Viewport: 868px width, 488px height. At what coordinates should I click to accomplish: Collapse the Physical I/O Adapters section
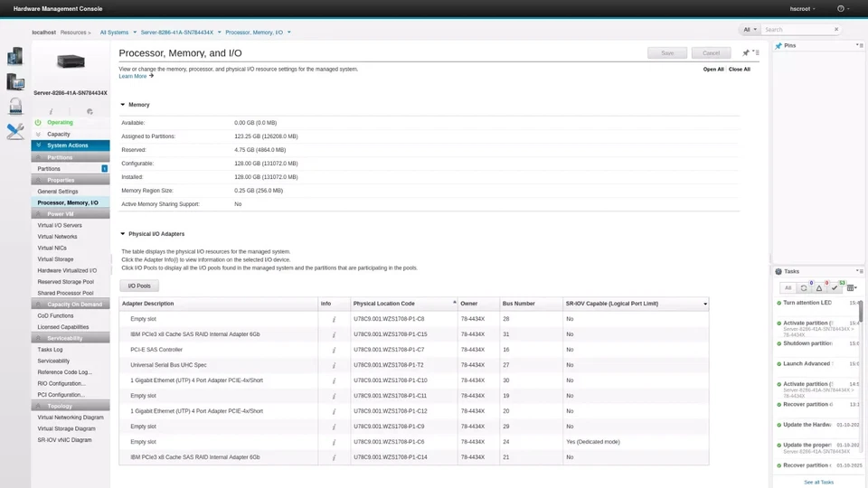coord(123,234)
